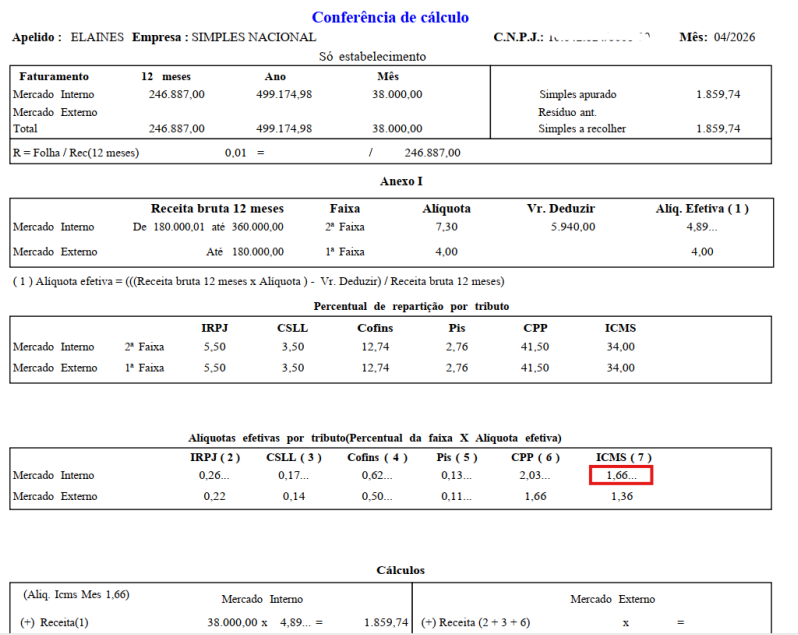798x635 pixels.
Task: Select the "Simples a recolher" amount 1.859,74
Action: tap(718, 128)
